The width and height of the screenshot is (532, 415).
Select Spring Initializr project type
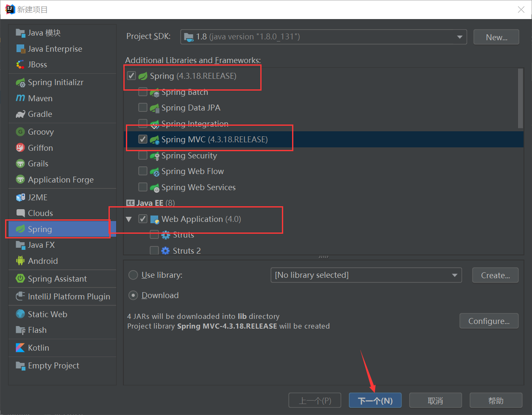(x=62, y=82)
